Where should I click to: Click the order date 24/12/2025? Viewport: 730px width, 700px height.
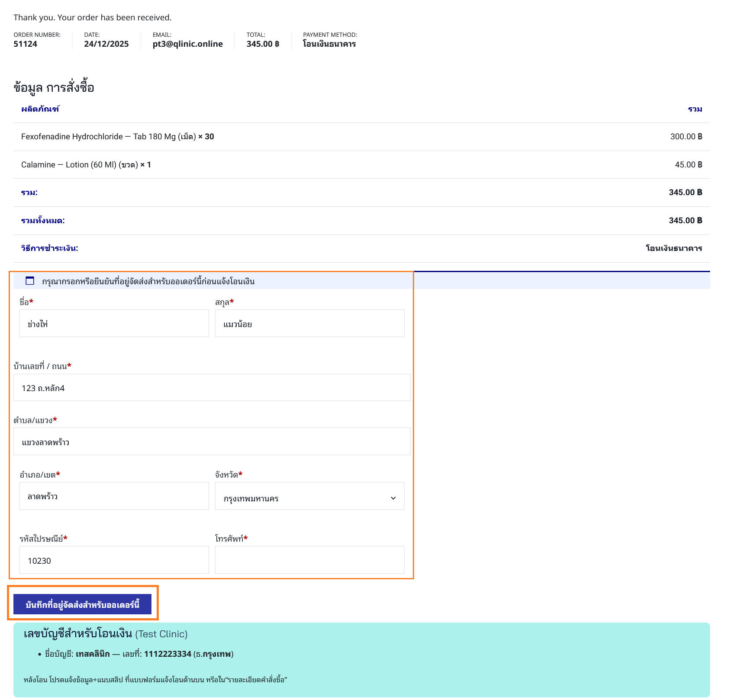[x=106, y=44]
